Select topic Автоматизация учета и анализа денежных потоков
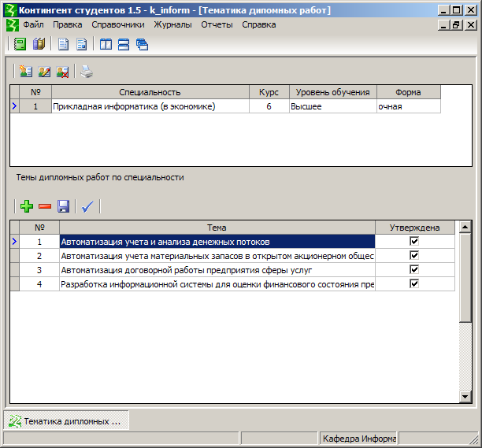This screenshot has height=448, width=482. tap(217, 242)
